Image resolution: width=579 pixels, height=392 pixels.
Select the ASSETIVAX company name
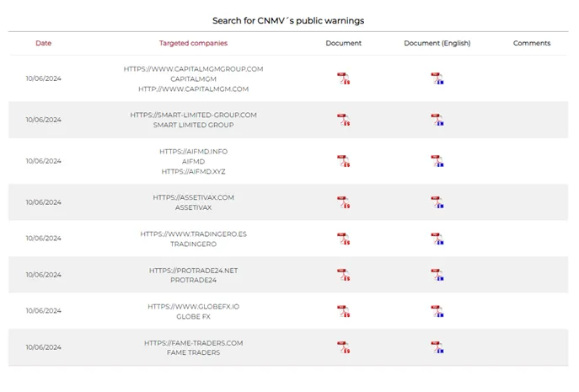pyautogui.click(x=193, y=207)
